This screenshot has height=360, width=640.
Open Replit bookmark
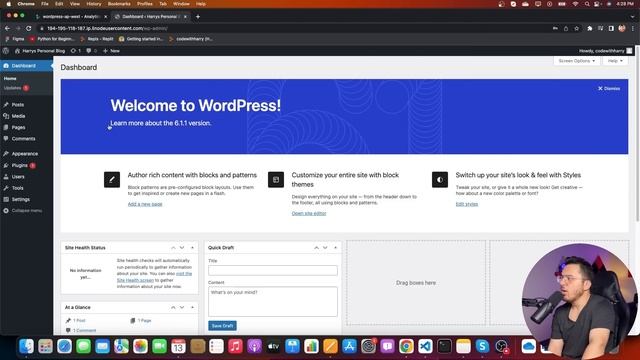97,39
